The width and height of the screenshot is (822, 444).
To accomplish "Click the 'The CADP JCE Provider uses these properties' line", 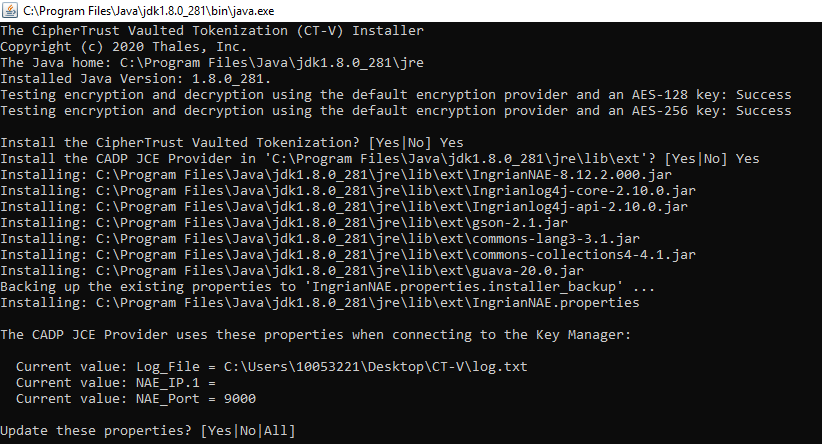I will (x=316, y=334).
